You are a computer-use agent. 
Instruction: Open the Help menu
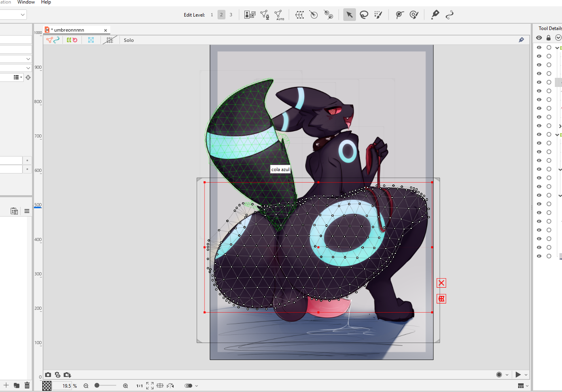tap(46, 2)
